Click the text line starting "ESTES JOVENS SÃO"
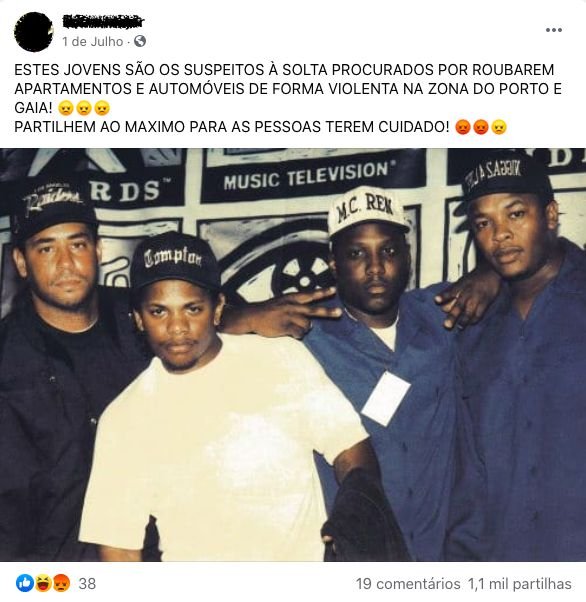Screen dimensions: 586x602 (284, 70)
